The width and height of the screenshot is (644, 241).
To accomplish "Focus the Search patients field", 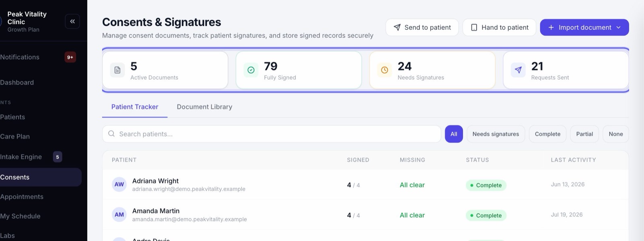I will (x=272, y=134).
